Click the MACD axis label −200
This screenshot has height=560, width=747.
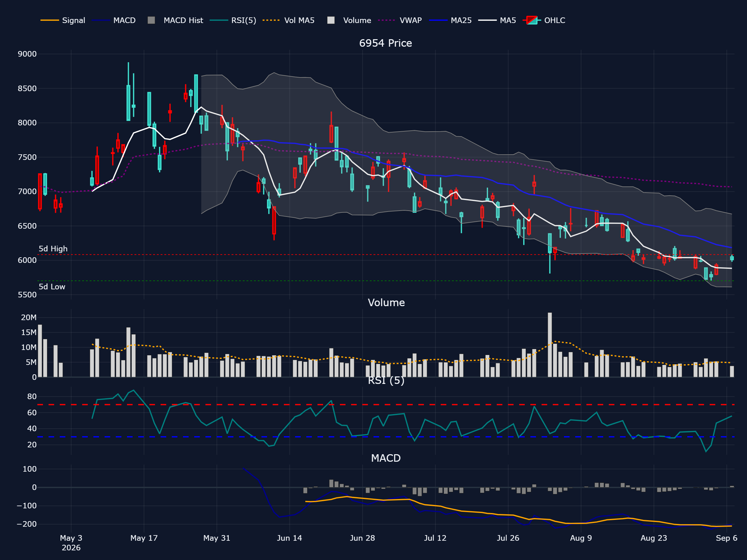(27, 524)
